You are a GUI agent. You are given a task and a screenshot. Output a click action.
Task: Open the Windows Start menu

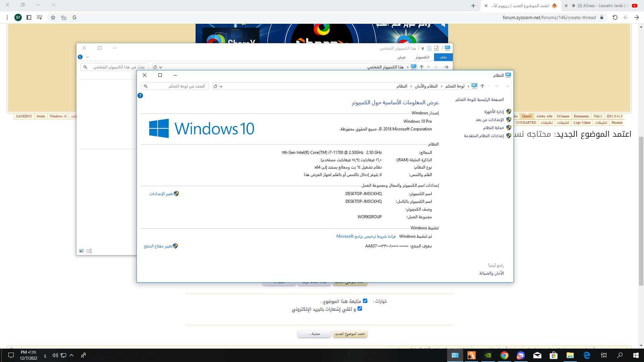(636, 355)
